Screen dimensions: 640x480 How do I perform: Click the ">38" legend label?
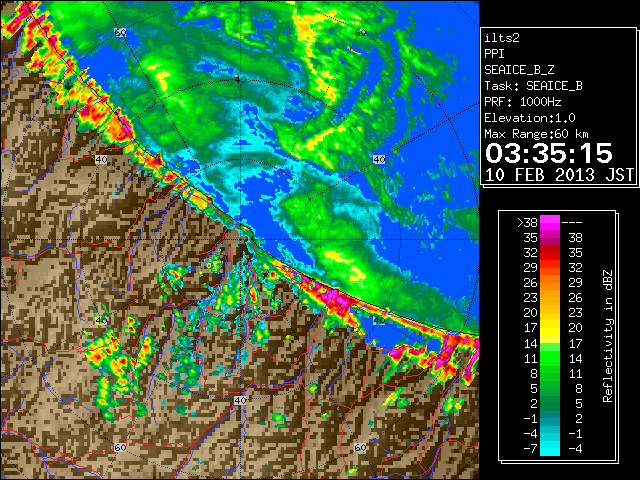click(527, 222)
